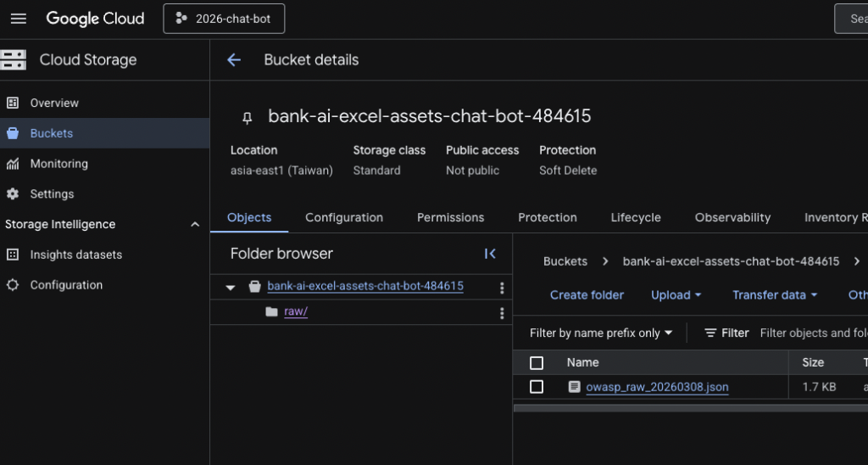868x465 pixels.
Task: Switch to the Protection tab
Action: click(548, 217)
